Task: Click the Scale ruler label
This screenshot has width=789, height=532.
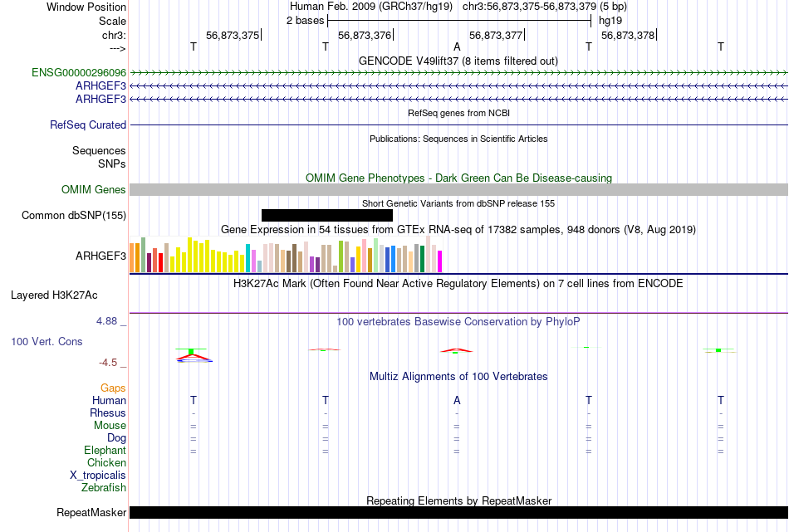Action: tap(112, 21)
